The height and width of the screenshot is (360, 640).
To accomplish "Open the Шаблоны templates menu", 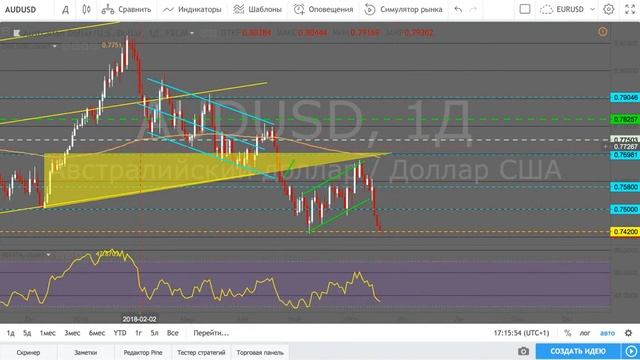I will pyautogui.click(x=257, y=9).
